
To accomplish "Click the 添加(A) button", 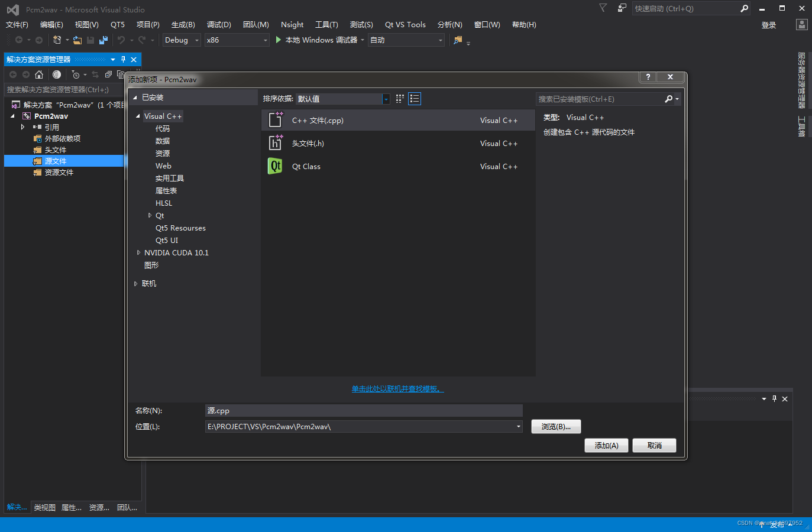I will [x=607, y=445].
